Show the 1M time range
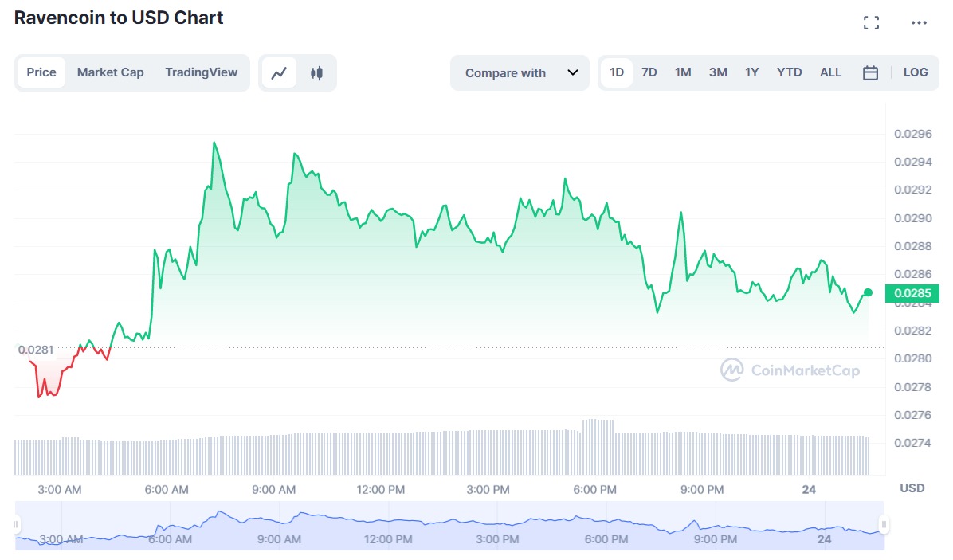Viewport: 953px width, 560px height. point(683,72)
